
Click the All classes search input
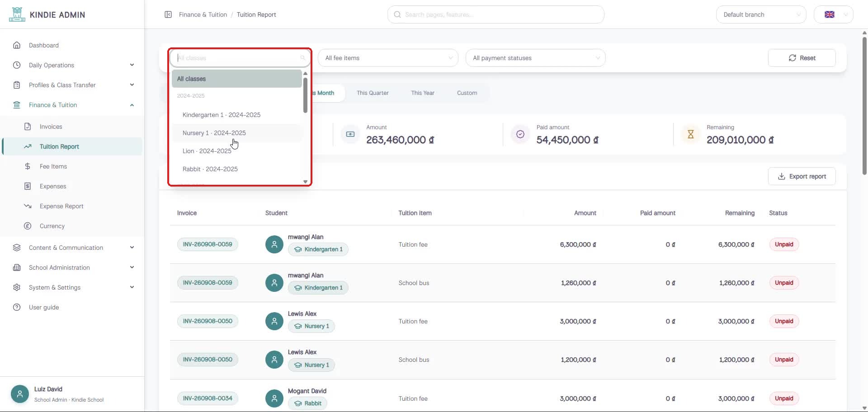coord(240,58)
